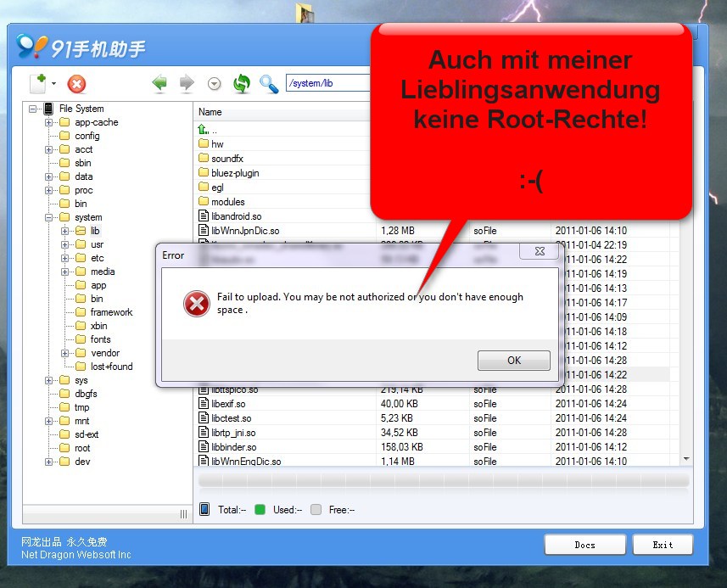Click the Docs button
The image size is (727, 588).
(585, 545)
